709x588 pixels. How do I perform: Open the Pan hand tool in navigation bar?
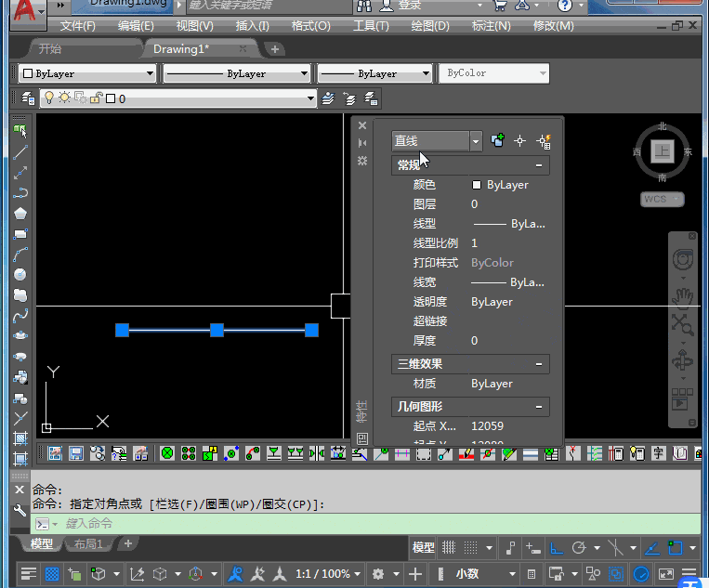(x=682, y=298)
